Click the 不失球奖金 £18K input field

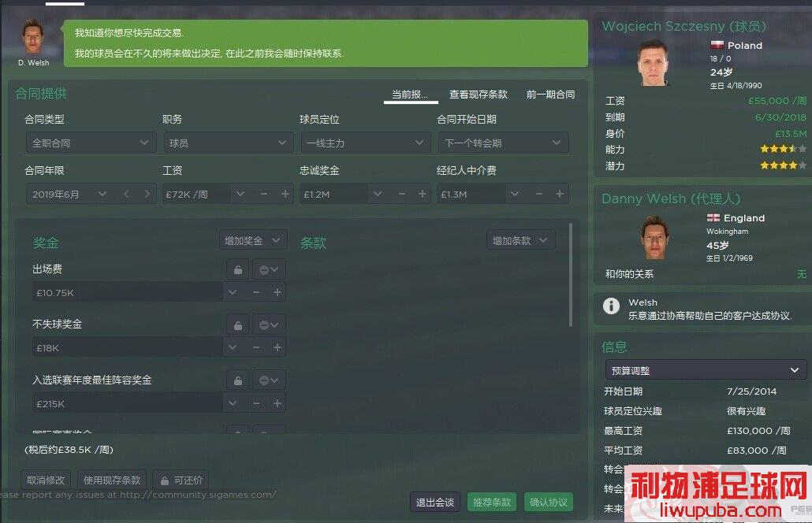tap(127, 347)
